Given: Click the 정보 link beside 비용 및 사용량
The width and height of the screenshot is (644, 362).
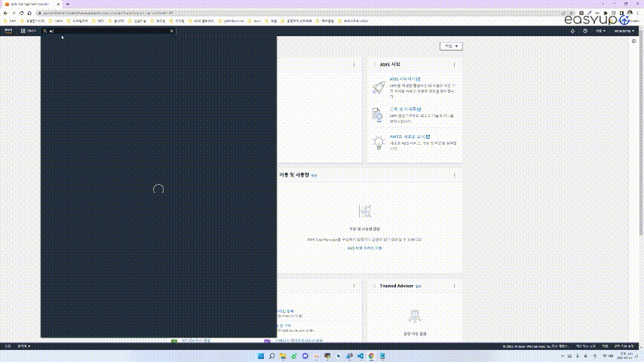Looking at the screenshot, I should pos(314,176).
